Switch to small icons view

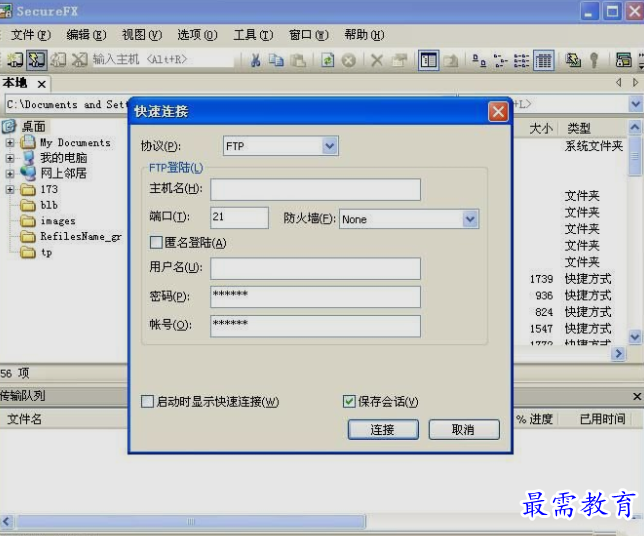point(500,61)
